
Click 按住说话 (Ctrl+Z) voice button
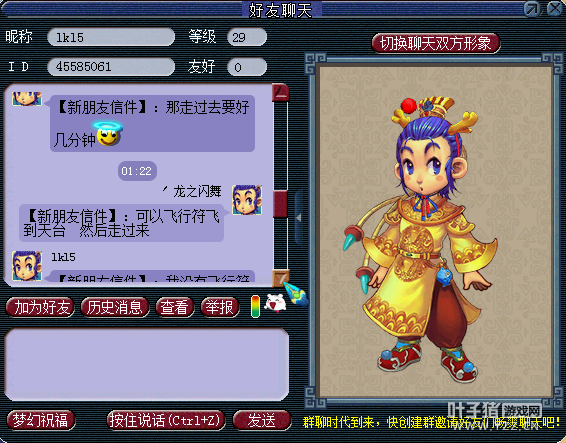166,420
